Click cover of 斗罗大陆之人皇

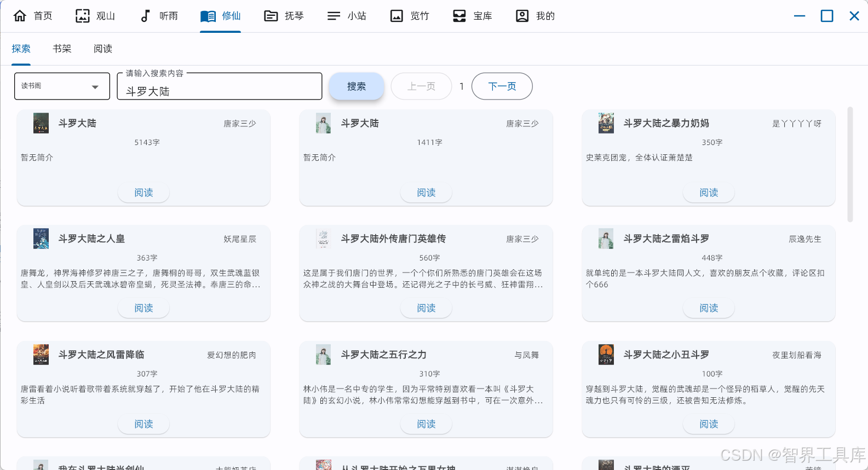click(x=41, y=239)
